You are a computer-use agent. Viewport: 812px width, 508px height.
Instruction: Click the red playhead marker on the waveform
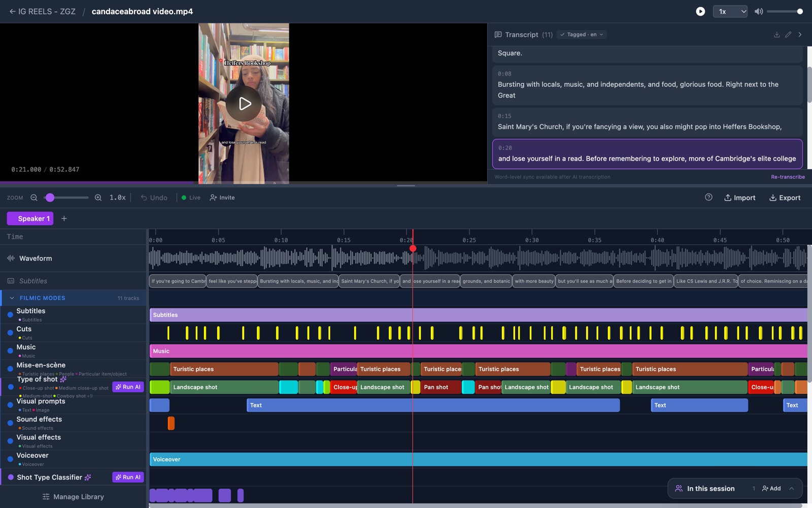click(413, 248)
